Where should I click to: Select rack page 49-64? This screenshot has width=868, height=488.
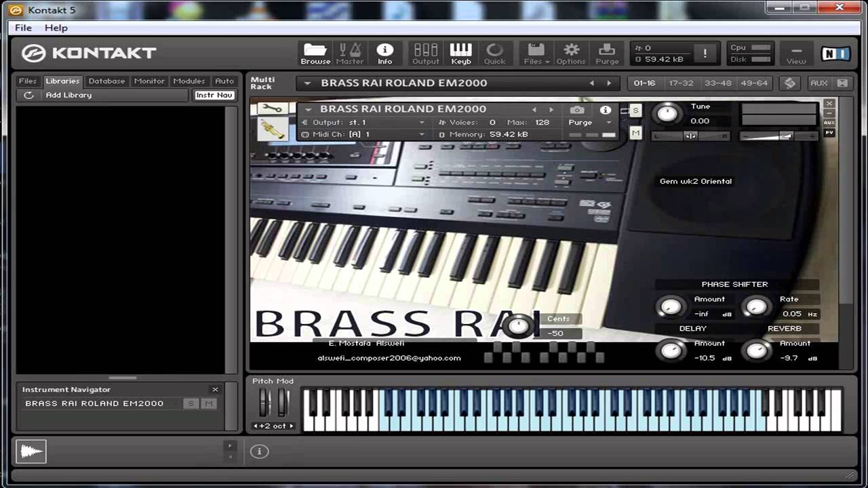click(x=754, y=83)
